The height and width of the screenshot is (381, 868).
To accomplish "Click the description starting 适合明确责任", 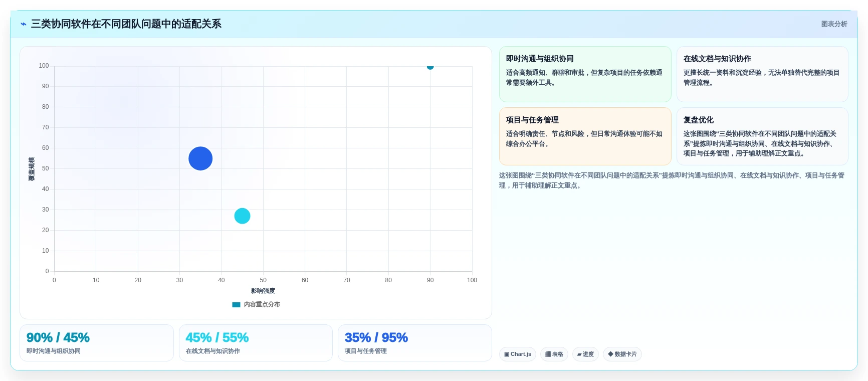I will pos(584,139).
